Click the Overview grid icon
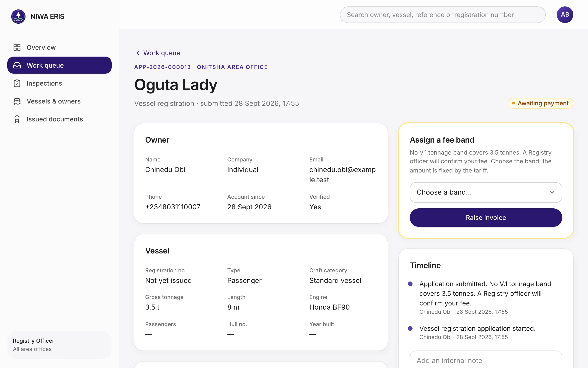Viewport: 588px width, 368px height. (x=17, y=47)
